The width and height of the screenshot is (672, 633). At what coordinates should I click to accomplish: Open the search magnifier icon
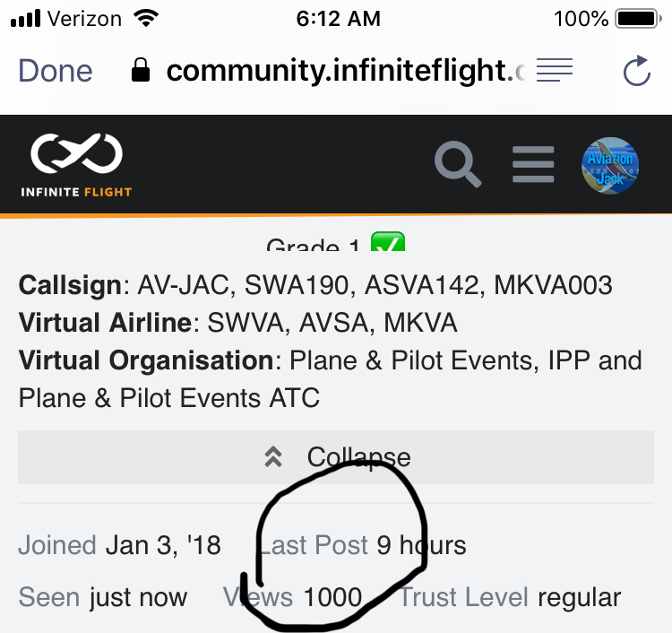coord(458,164)
